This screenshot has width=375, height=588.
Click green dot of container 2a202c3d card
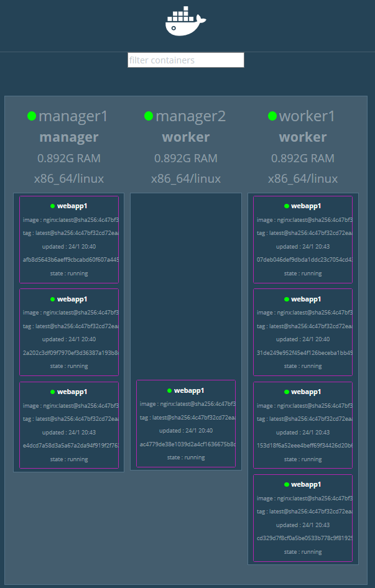click(53, 299)
